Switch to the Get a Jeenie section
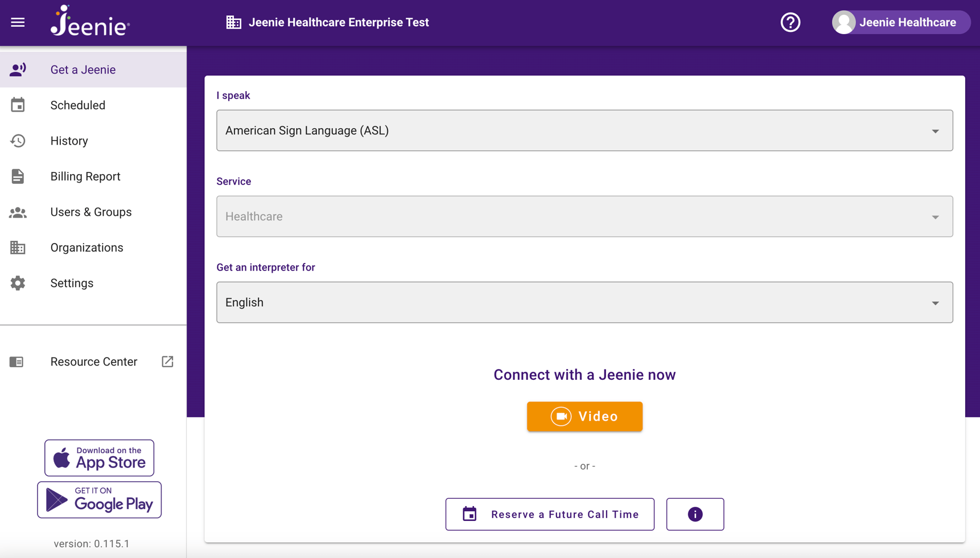The image size is (980, 558). pos(83,69)
